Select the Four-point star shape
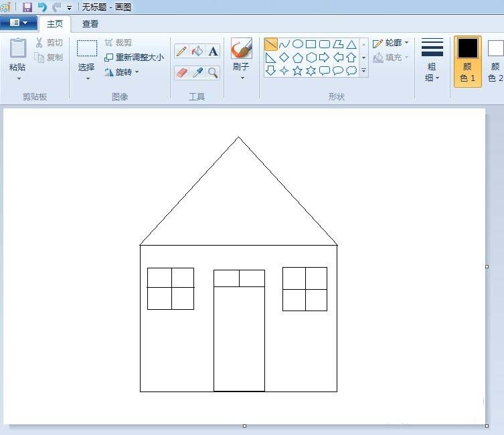 tap(284, 71)
